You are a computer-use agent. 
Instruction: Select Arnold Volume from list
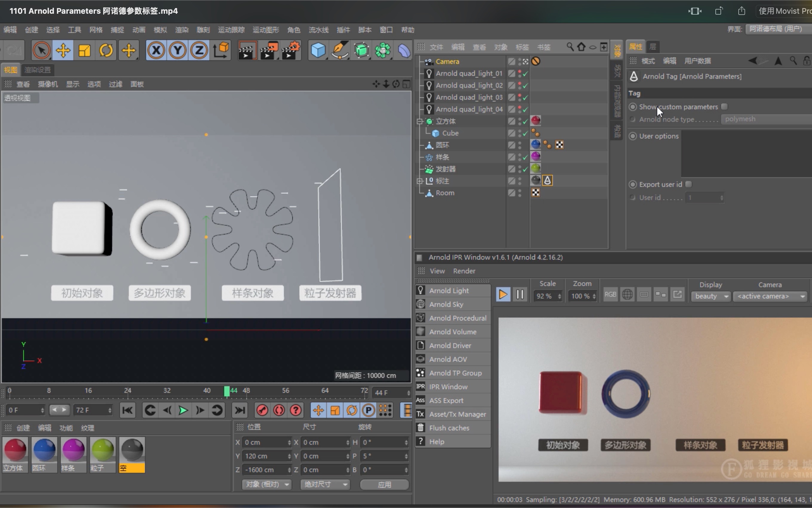[x=452, y=331]
